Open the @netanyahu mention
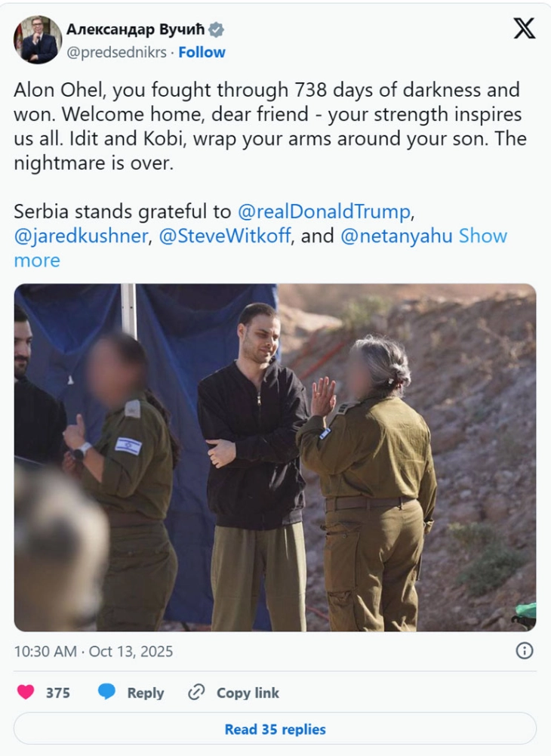This screenshot has height=756, width=551. click(396, 236)
